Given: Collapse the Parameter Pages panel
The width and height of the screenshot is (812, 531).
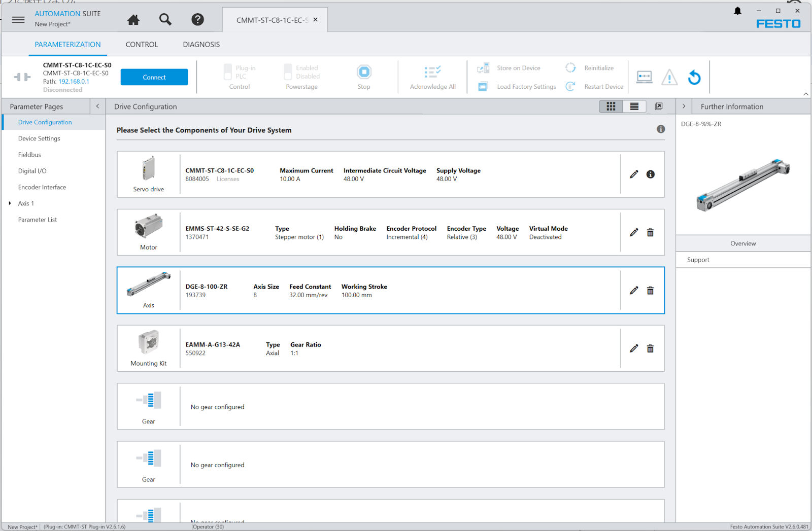Looking at the screenshot, I should click(x=97, y=106).
